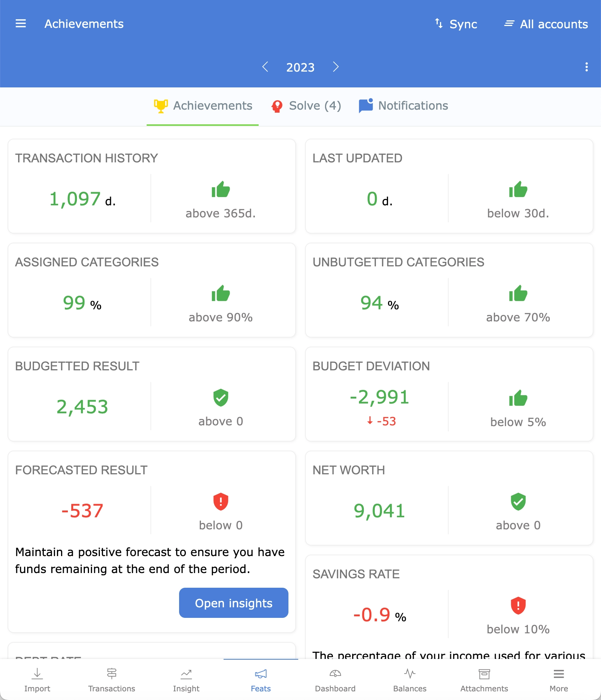Open the All accounts filter
601x700 pixels.
coord(546,24)
